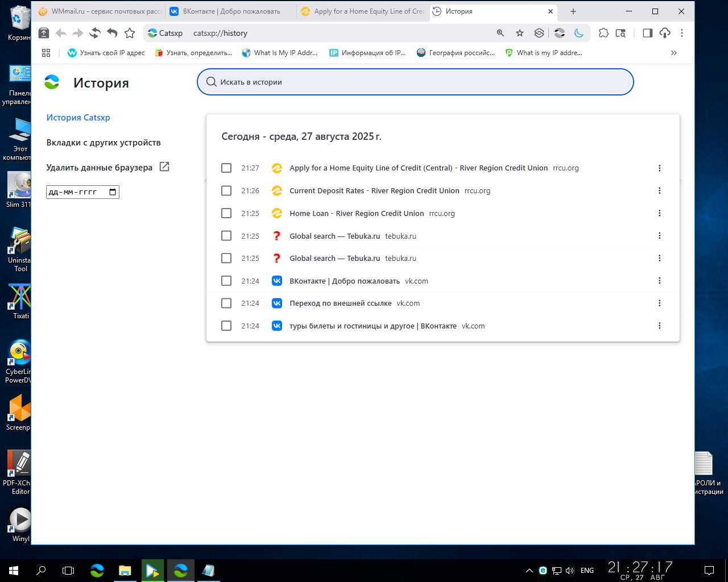The image size is (728, 582).
Task: Tick checkbox for Home Loan entry
Action: [x=226, y=213]
